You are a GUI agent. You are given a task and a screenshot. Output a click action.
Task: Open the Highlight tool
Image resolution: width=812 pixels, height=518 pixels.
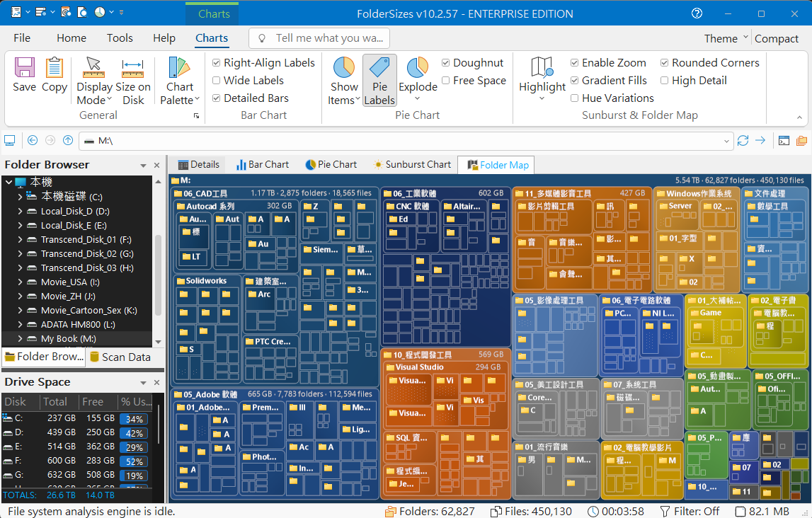542,79
